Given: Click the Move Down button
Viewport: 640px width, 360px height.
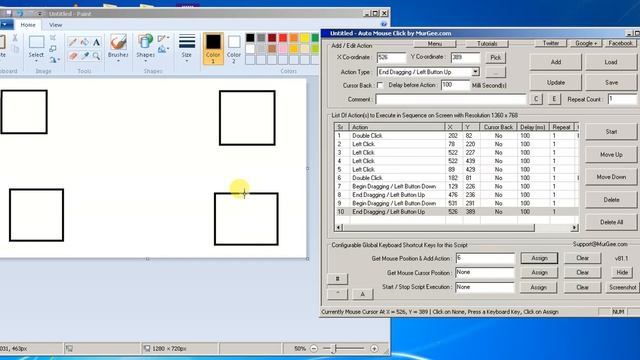Looking at the screenshot, I should (x=611, y=177).
